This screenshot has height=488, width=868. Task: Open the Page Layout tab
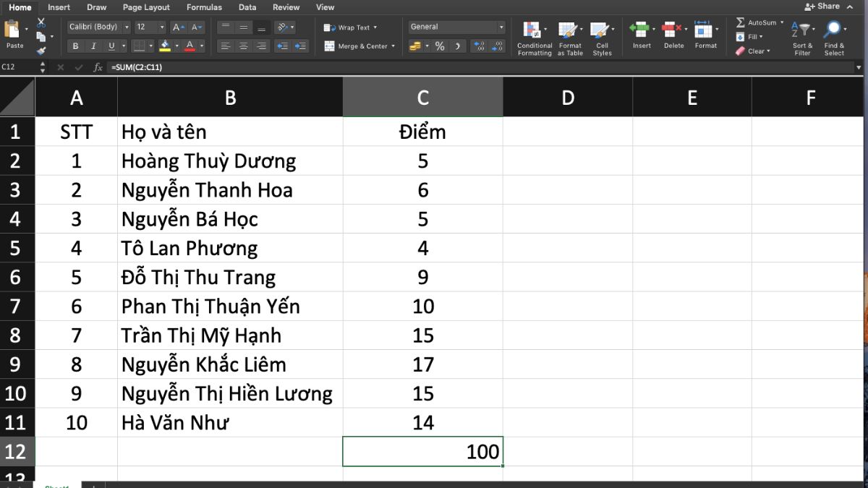145,7
